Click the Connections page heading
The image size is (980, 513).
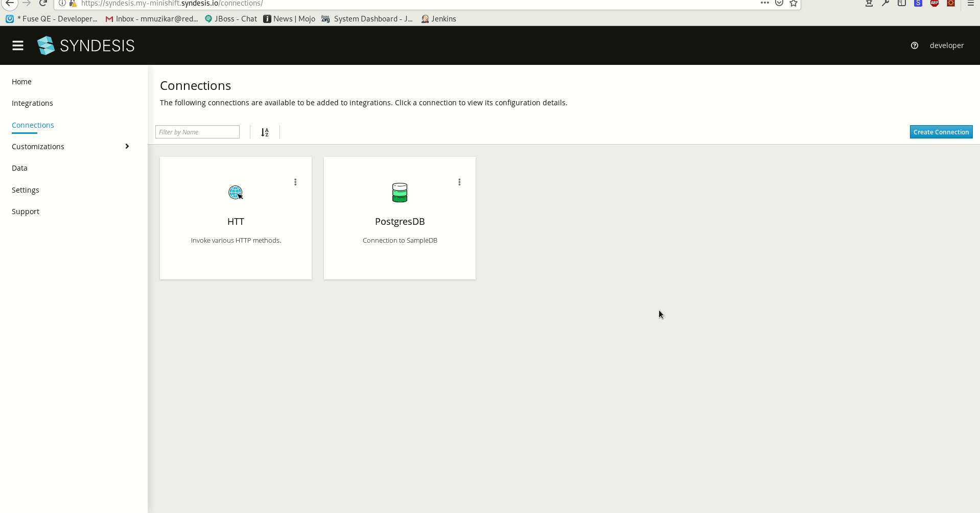tap(196, 86)
